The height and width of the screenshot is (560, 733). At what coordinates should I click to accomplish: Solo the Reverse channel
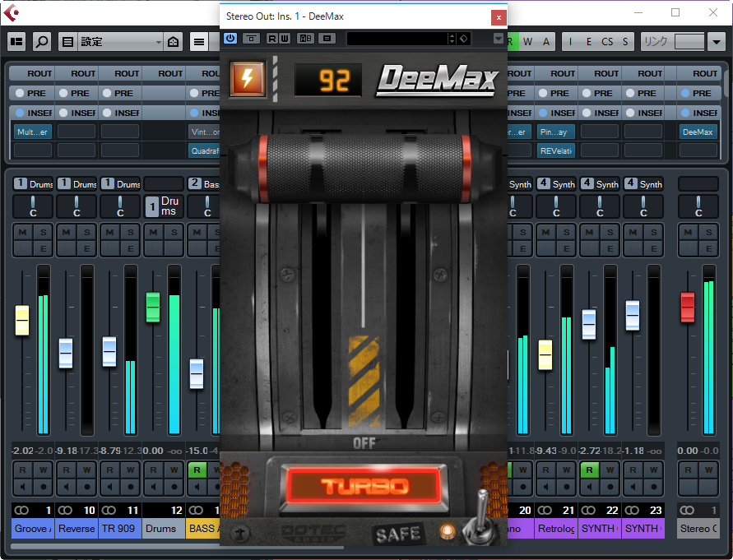(87, 232)
